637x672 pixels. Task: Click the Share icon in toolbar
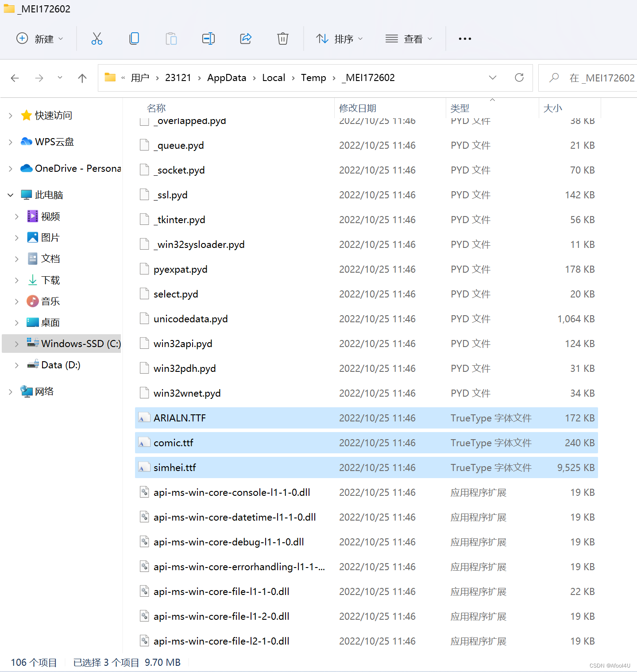pos(246,39)
